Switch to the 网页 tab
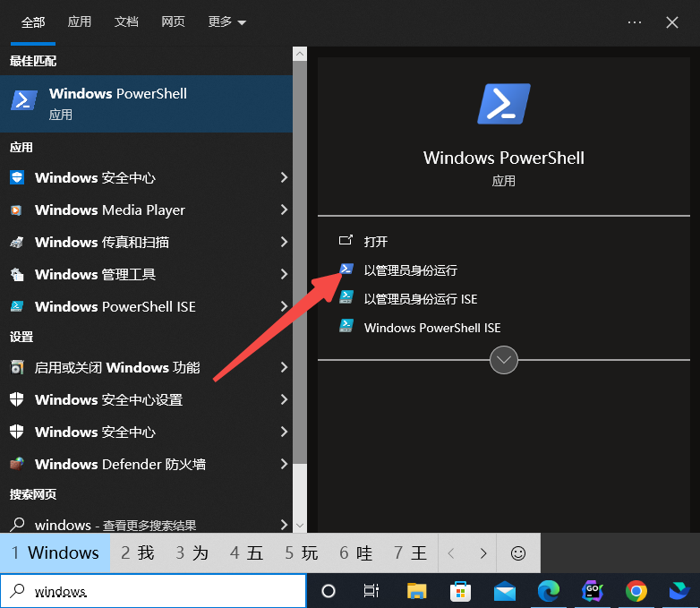The height and width of the screenshot is (608, 700). [174, 21]
